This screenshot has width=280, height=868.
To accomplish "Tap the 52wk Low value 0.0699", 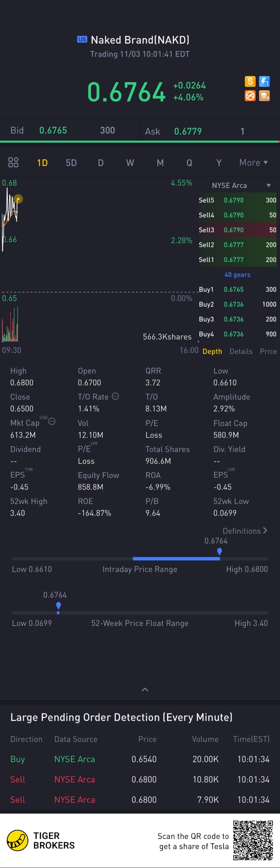I will (225, 513).
